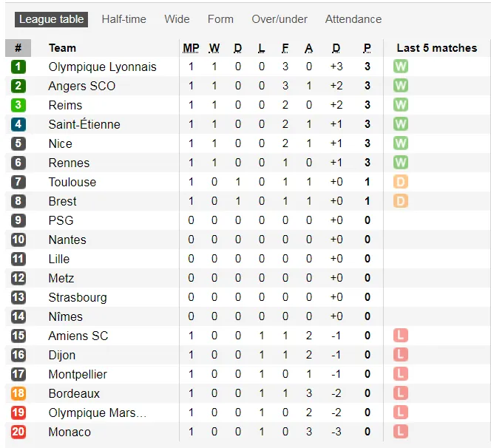The image size is (491, 448).
Task: Switch to the Half-time tab
Action: [123, 19]
